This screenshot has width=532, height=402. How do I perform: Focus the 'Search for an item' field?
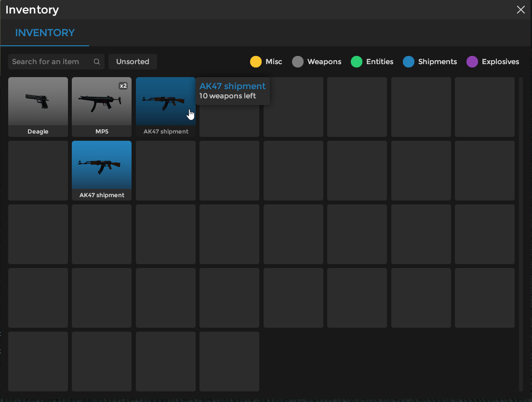[56, 62]
